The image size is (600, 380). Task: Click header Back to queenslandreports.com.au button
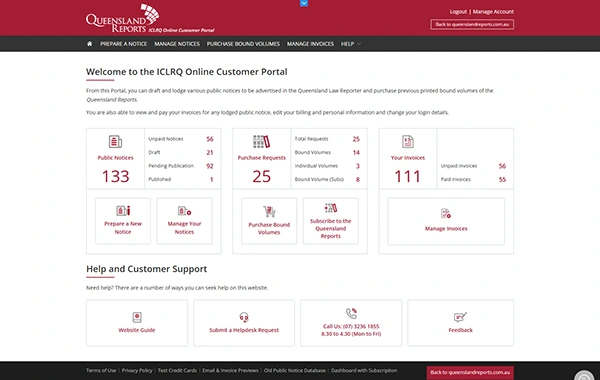[472, 24]
